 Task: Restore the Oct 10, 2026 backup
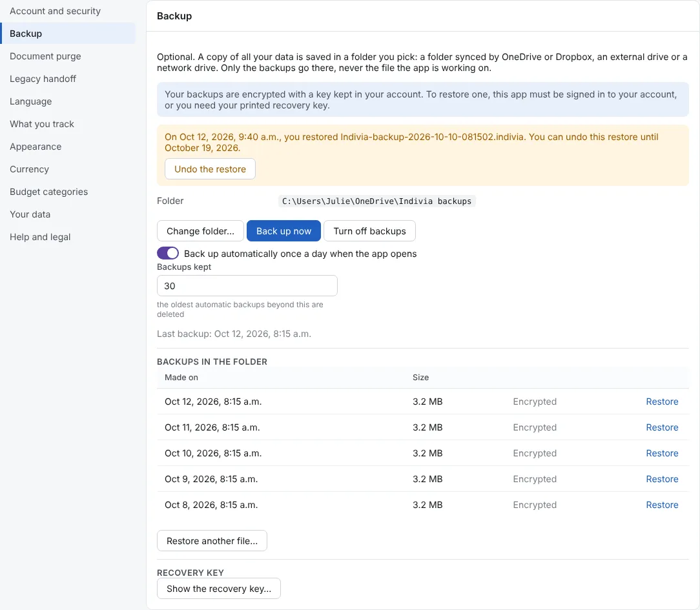click(x=662, y=453)
